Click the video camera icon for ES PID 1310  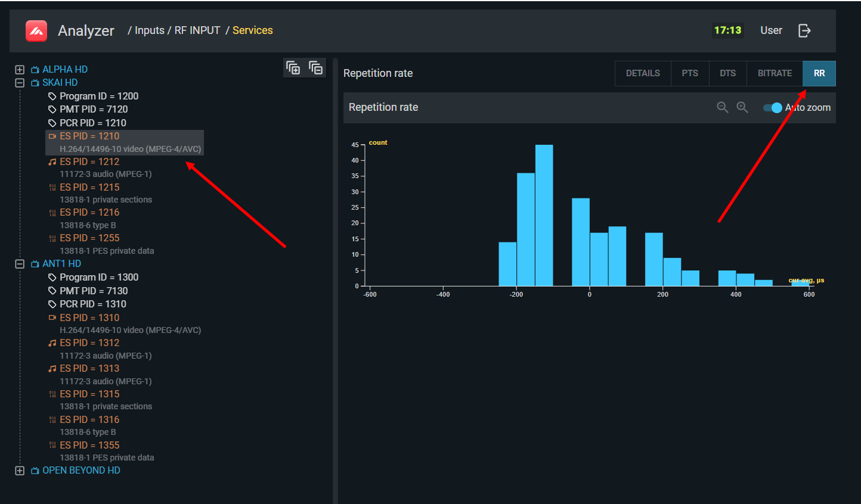pyautogui.click(x=52, y=318)
